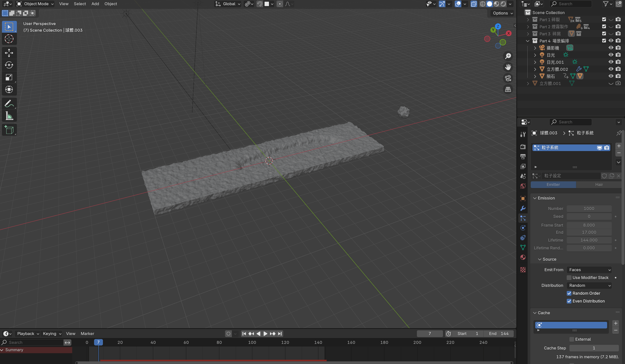Open the Output properties tab
The image size is (625, 364).
tap(523, 157)
